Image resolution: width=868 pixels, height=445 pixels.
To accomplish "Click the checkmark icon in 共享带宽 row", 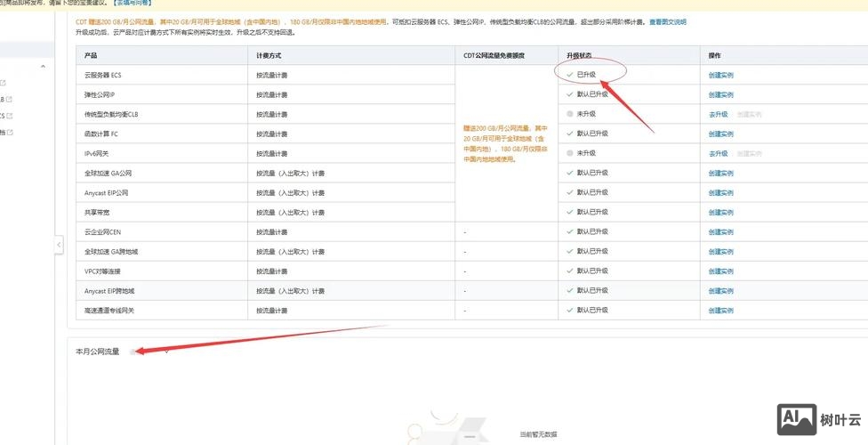I will [569, 212].
